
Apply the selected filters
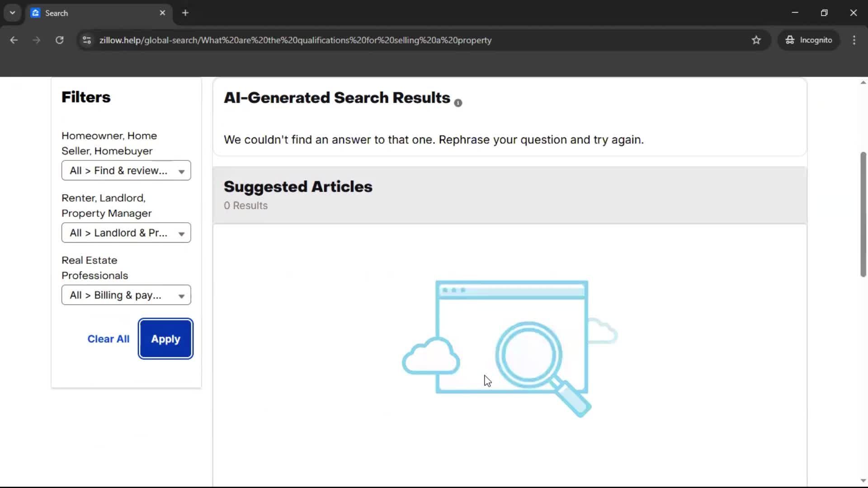pyautogui.click(x=165, y=338)
